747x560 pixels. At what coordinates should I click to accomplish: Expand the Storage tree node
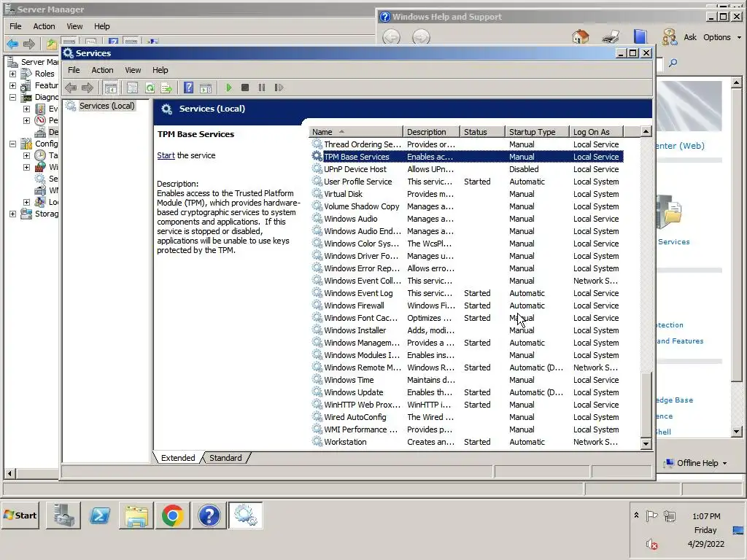[x=13, y=214]
